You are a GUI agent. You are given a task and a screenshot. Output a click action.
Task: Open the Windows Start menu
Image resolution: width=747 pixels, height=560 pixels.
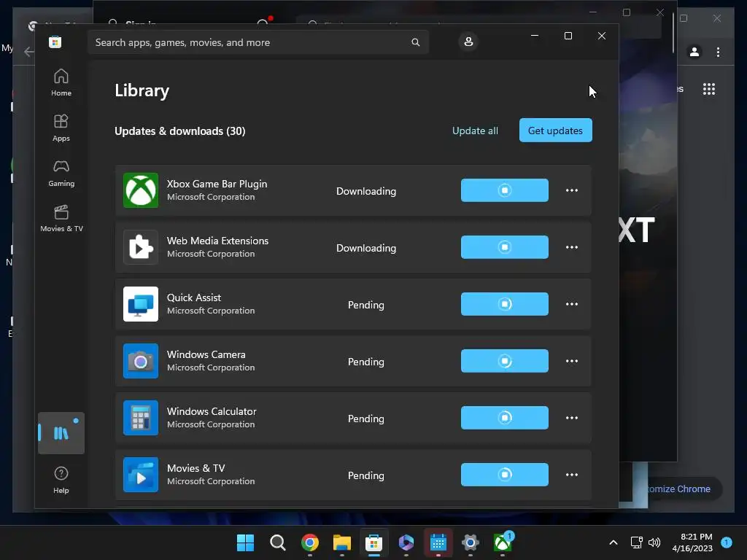pos(245,542)
